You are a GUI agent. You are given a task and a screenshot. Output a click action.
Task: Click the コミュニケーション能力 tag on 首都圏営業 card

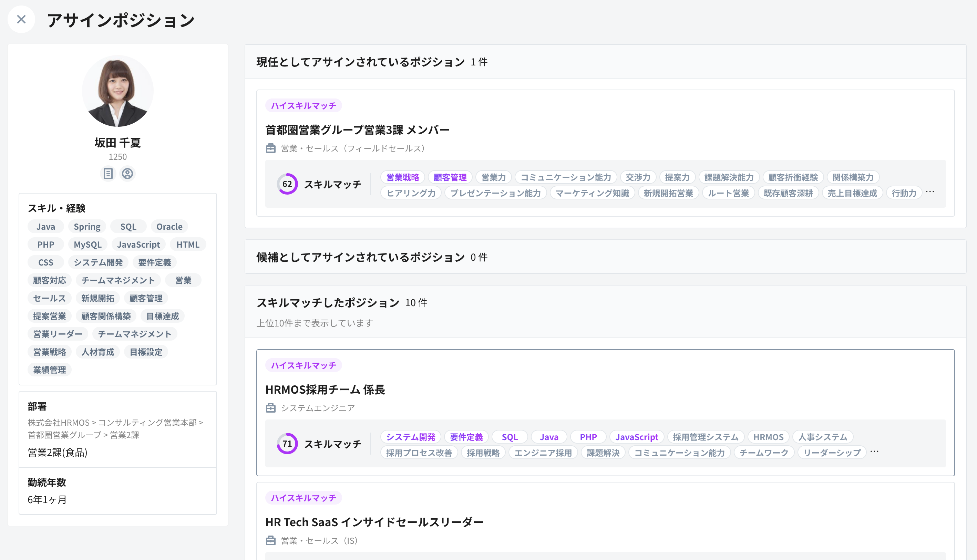[x=566, y=177]
